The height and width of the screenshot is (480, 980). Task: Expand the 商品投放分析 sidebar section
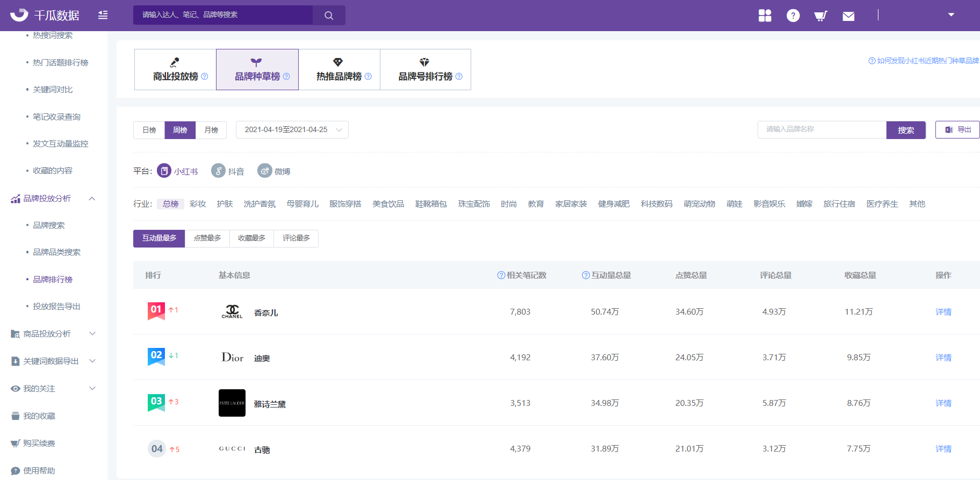[x=92, y=334]
